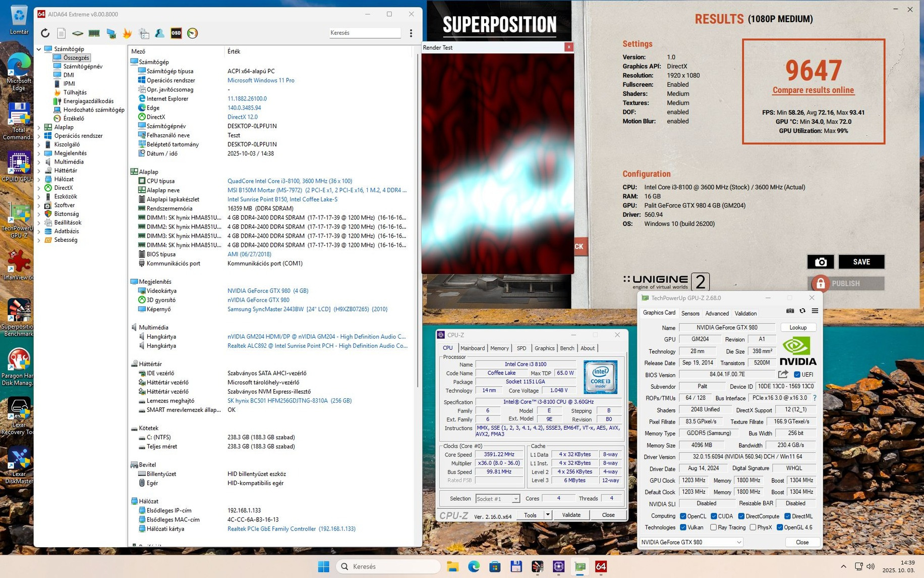Click the user silhouette icon in AIDA64 toolbar

coord(160,33)
